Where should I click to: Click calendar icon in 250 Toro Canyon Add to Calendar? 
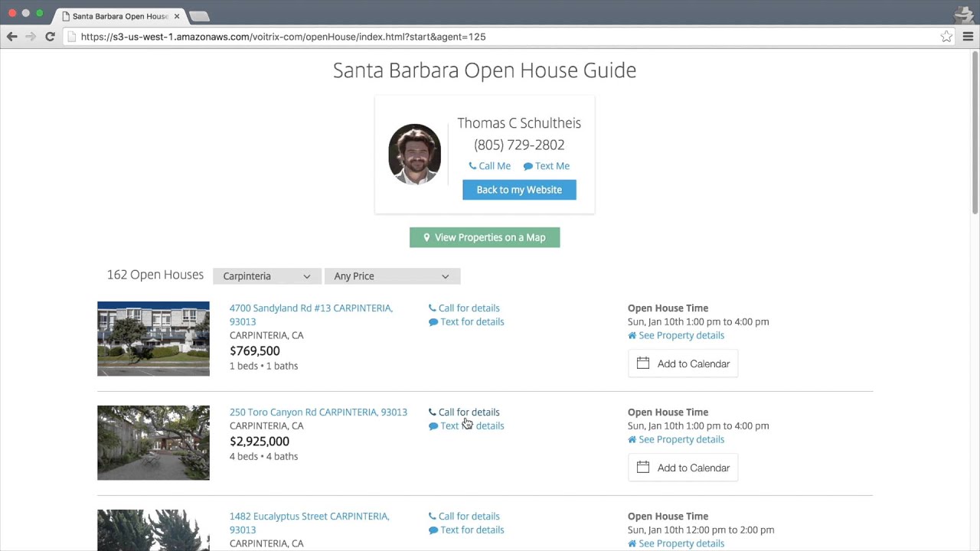point(643,468)
